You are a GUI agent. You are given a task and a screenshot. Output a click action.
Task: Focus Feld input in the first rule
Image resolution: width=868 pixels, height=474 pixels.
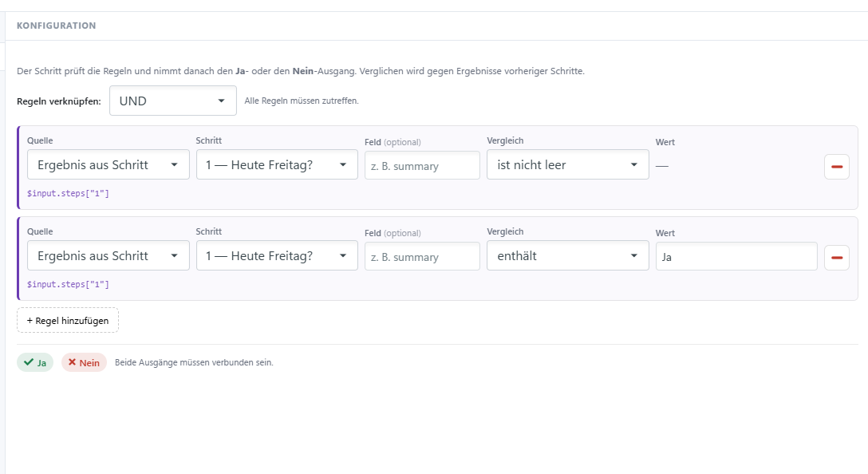pos(422,165)
